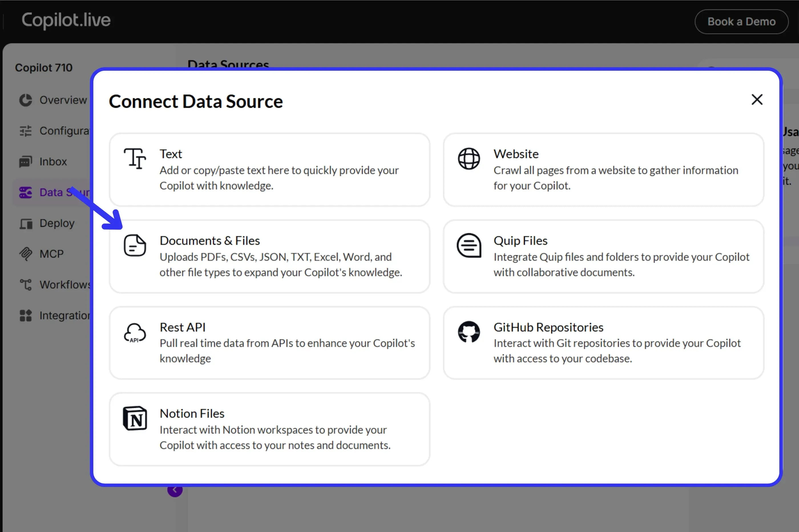Select the MCP paperclip icon
This screenshot has height=532, width=799.
pos(25,253)
